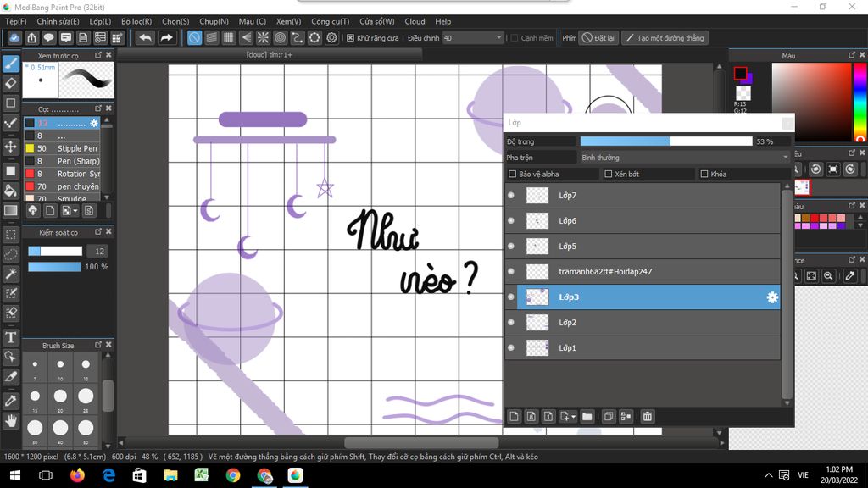Open add-layer type dropdown arrow
Viewport: 868px width, 488px height.
coord(574,416)
